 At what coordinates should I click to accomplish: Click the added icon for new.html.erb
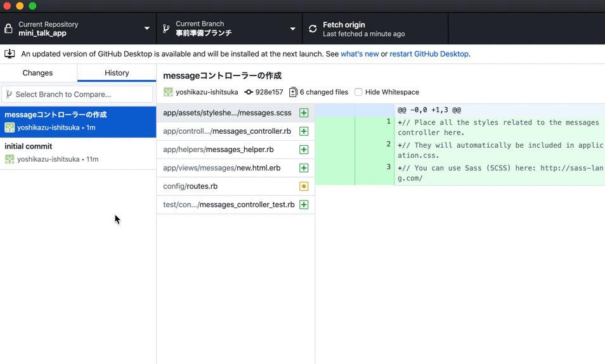[x=304, y=168]
